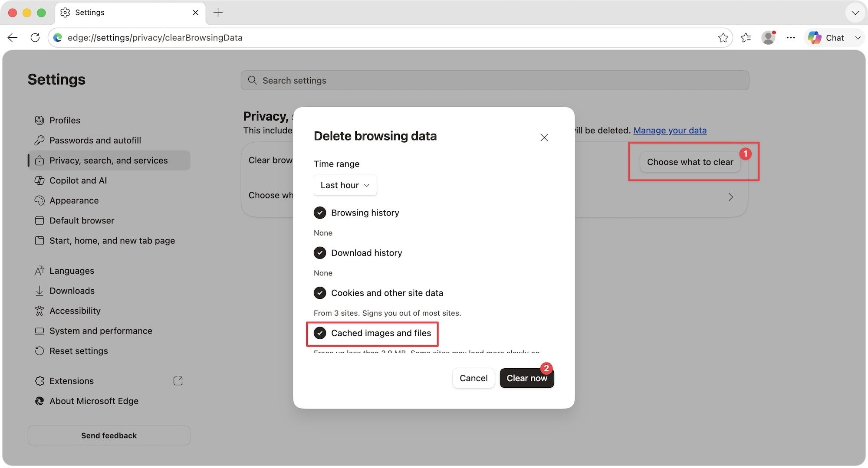Viewport: 868px width, 468px height.
Task: Click the Cancel button
Action: [x=473, y=378]
